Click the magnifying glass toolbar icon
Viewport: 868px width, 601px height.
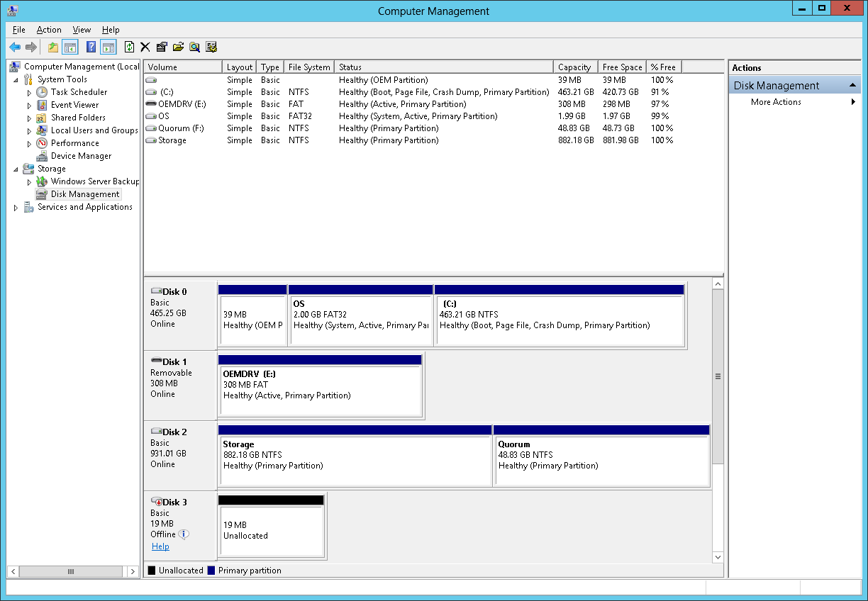point(194,47)
